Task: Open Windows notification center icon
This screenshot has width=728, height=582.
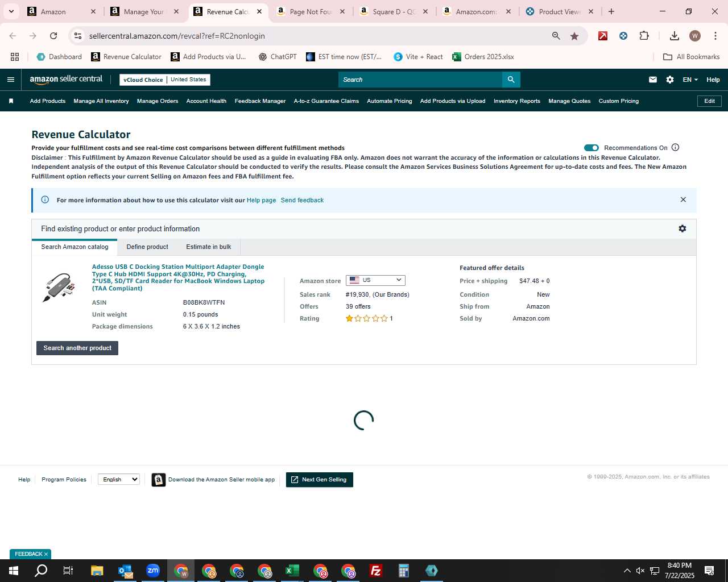Action: (709, 571)
